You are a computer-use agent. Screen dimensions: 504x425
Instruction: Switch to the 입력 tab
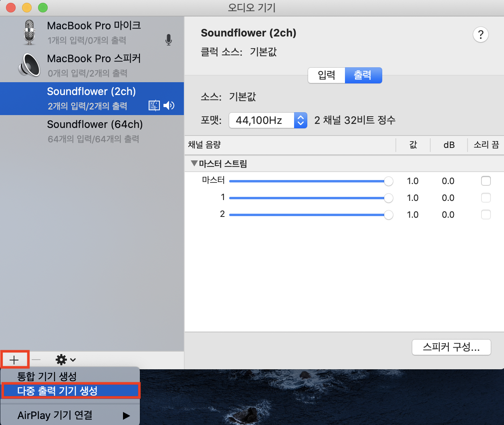[327, 75]
